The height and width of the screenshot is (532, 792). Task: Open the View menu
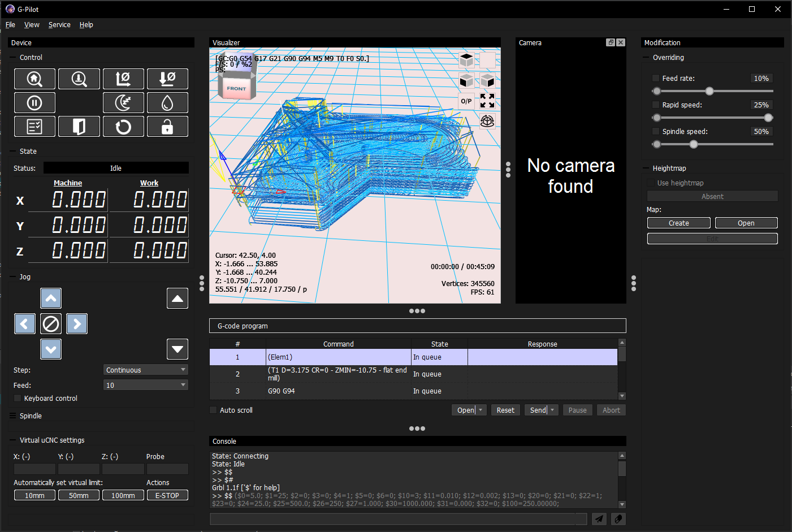32,25
